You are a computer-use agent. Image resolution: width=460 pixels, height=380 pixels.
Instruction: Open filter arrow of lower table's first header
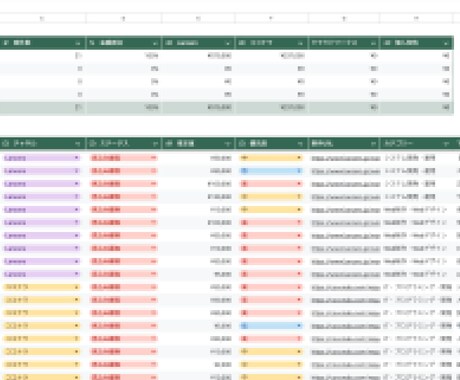coord(78,144)
